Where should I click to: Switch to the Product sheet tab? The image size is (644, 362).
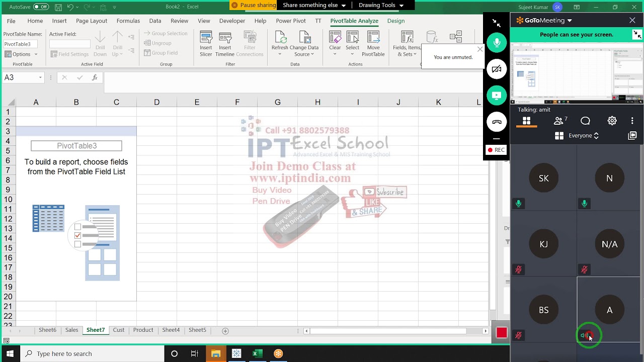(x=143, y=330)
